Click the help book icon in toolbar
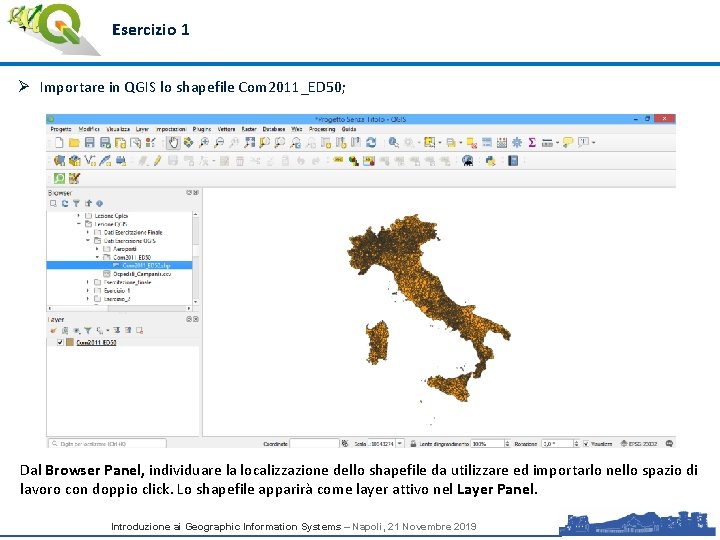 click(513, 161)
